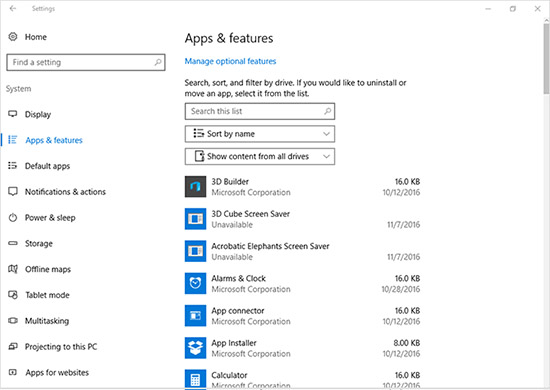Click the Home gear icon
550x390 pixels.
(x=13, y=36)
